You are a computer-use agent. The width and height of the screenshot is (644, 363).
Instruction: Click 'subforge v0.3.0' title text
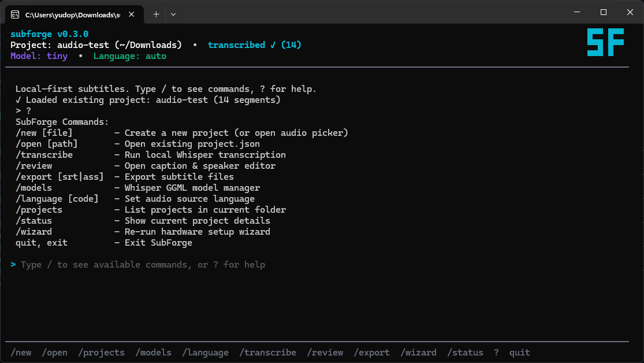click(x=49, y=34)
